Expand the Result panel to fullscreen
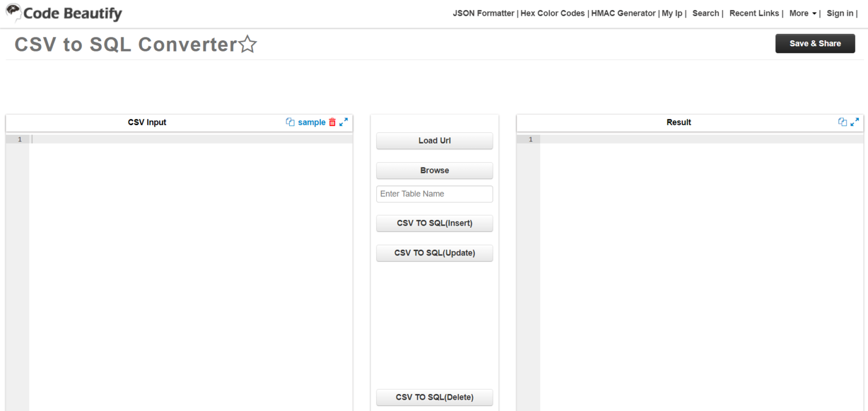 pyautogui.click(x=854, y=122)
